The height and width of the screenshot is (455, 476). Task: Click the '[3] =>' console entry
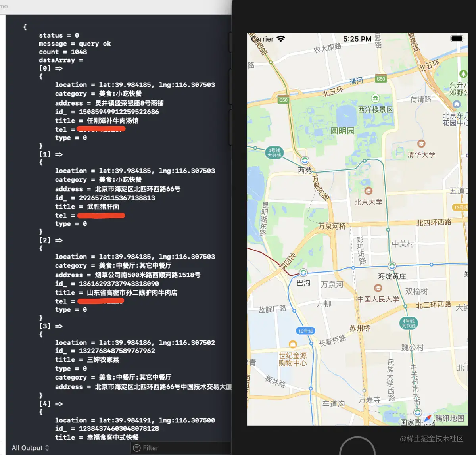coord(51,326)
